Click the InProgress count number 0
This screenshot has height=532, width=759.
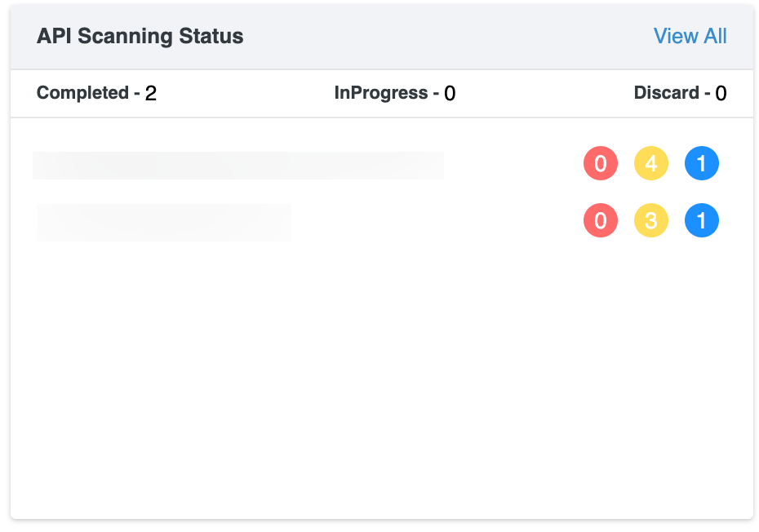coord(450,94)
